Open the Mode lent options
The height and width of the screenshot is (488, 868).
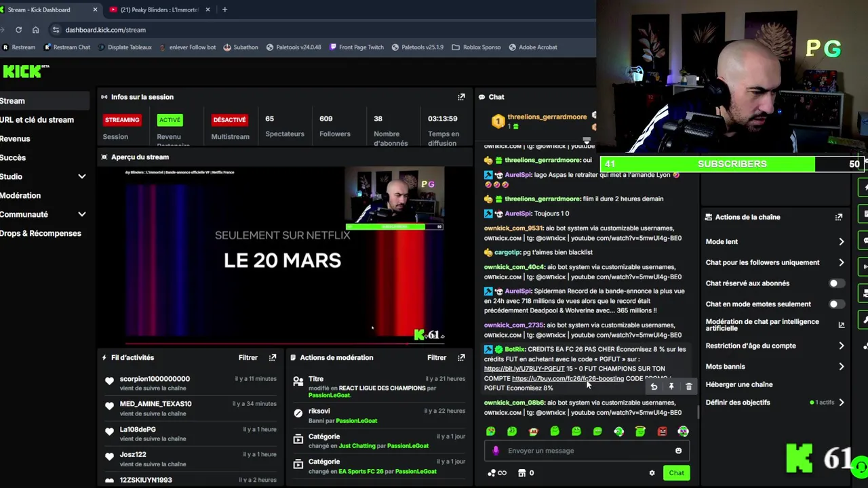pos(775,242)
